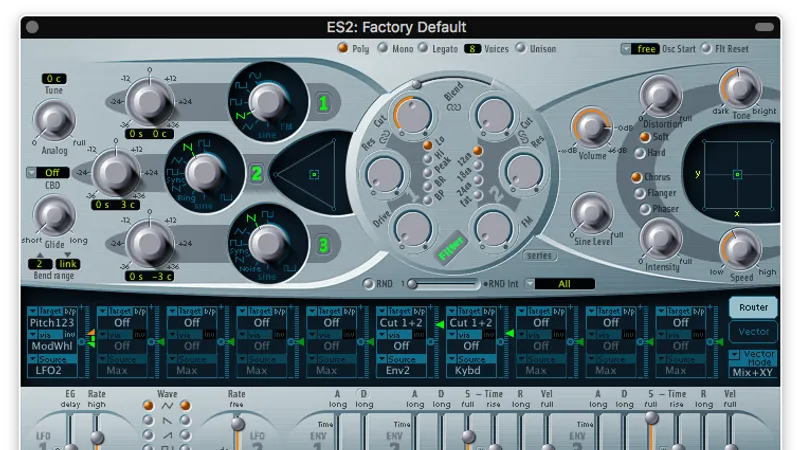Screen dimensions: 800x450
Task: Toggle the Unison button
Action: click(x=520, y=48)
